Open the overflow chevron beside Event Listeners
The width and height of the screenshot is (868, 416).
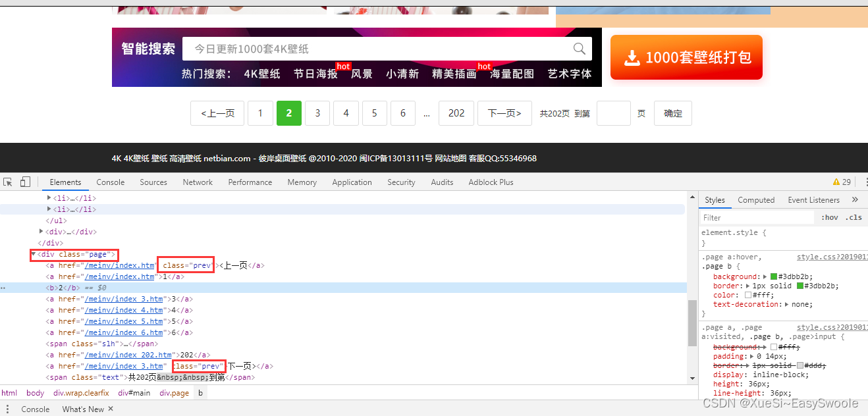(x=855, y=199)
